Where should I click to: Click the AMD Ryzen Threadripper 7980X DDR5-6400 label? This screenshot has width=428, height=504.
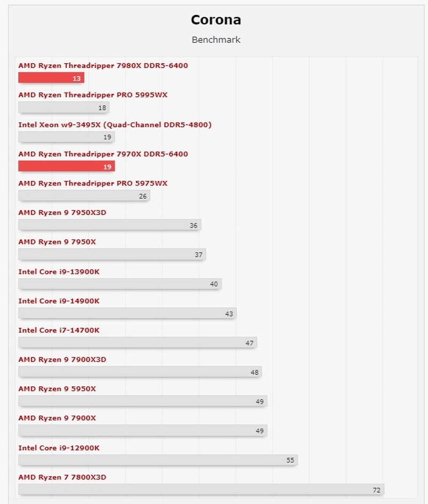click(x=103, y=66)
